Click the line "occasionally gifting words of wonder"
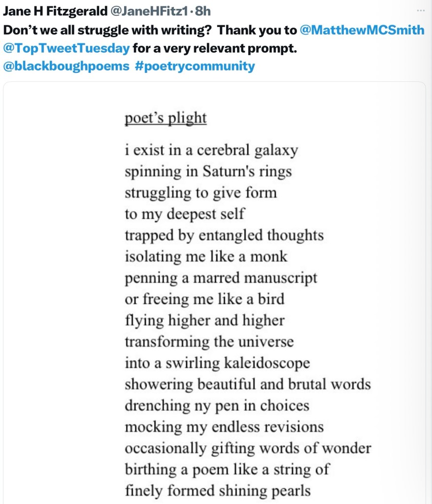The height and width of the screenshot is (504, 432). click(x=248, y=448)
